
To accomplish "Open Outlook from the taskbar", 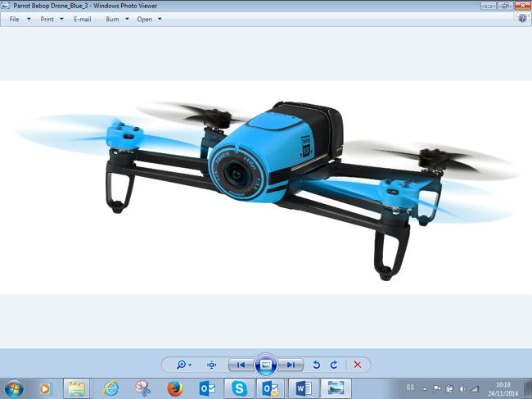I will coord(207,388).
